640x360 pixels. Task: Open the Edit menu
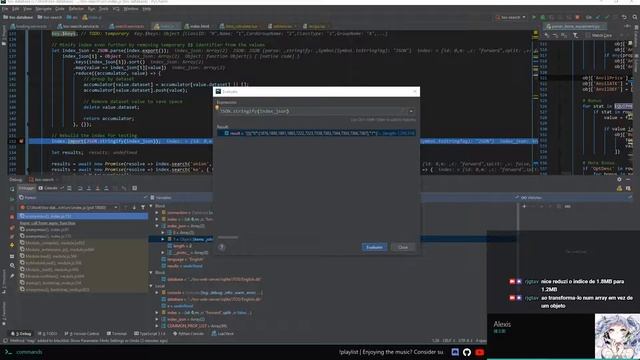[x=16, y=9]
